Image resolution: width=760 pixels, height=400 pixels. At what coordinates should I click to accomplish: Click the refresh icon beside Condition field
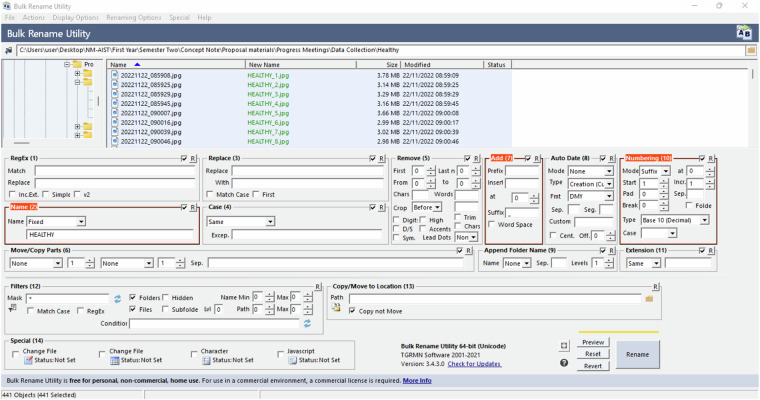tap(307, 323)
